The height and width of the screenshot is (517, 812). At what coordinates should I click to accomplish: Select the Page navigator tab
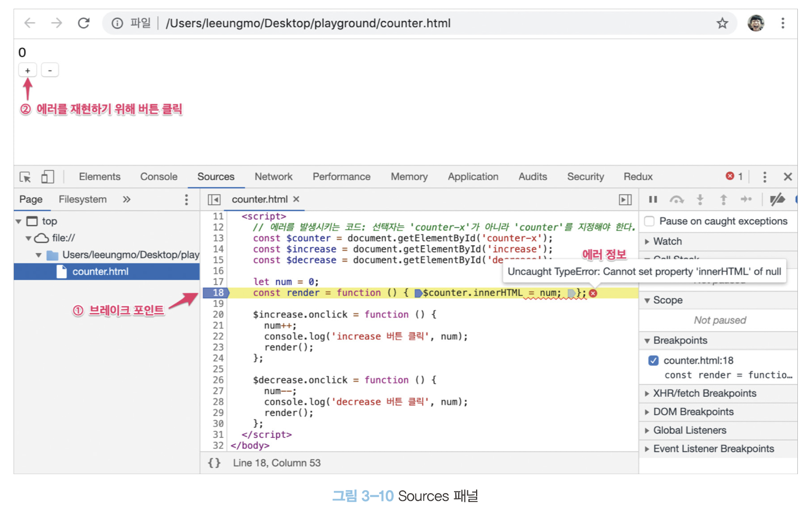(x=31, y=200)
